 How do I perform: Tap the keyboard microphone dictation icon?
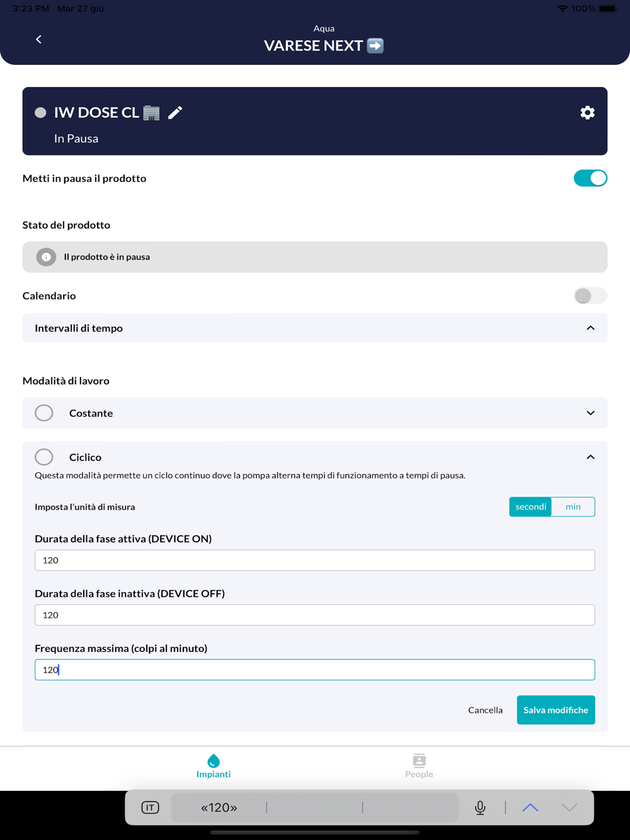click(480, 807)
